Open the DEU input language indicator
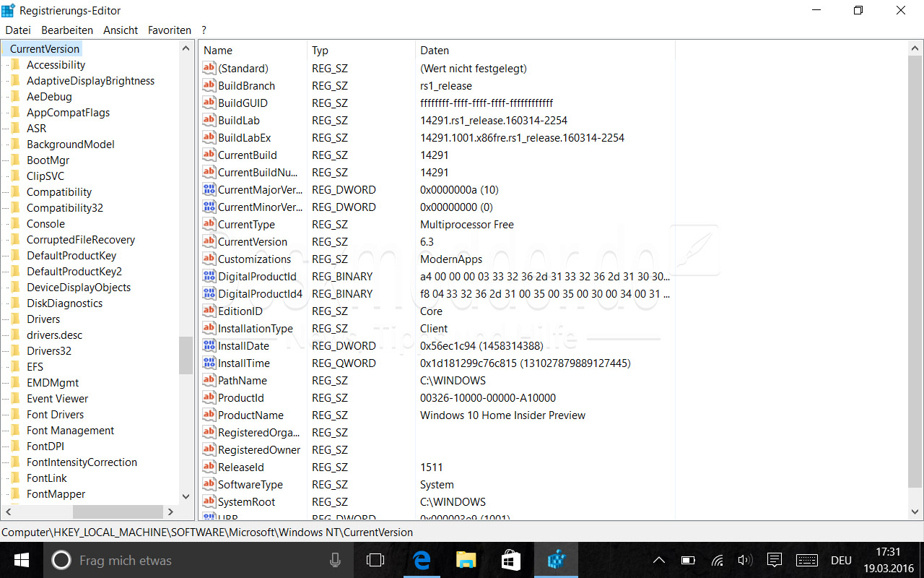This screenshot has height=578, width=924. click(x=841, y=560)
